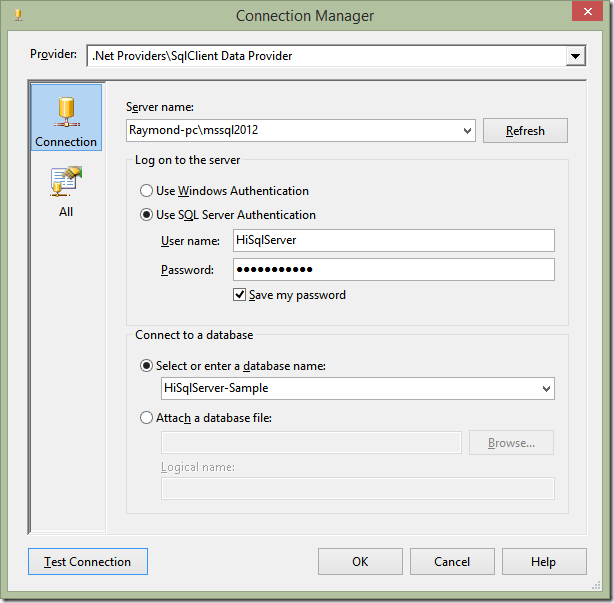The width and height of the screenshot is (614, 603).
Task: Pick Select or enter a database name radio
Action: coord(148,366)
